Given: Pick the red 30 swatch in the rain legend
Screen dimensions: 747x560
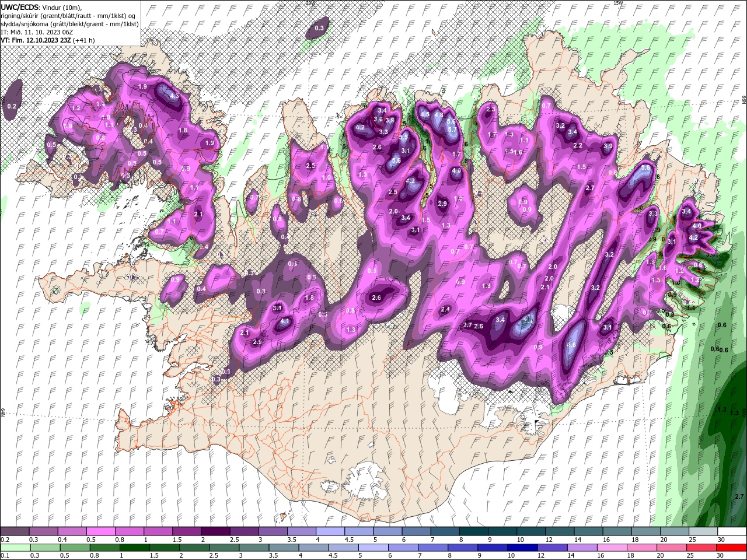Looking at the screenshot, I should point(732,548).
